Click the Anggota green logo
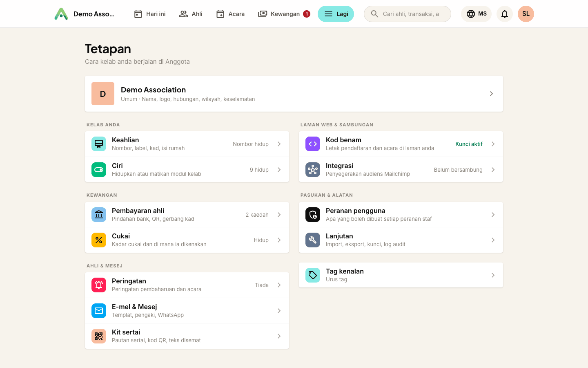Viewport: 588px width, 368px height. click(x=61, y=14)
